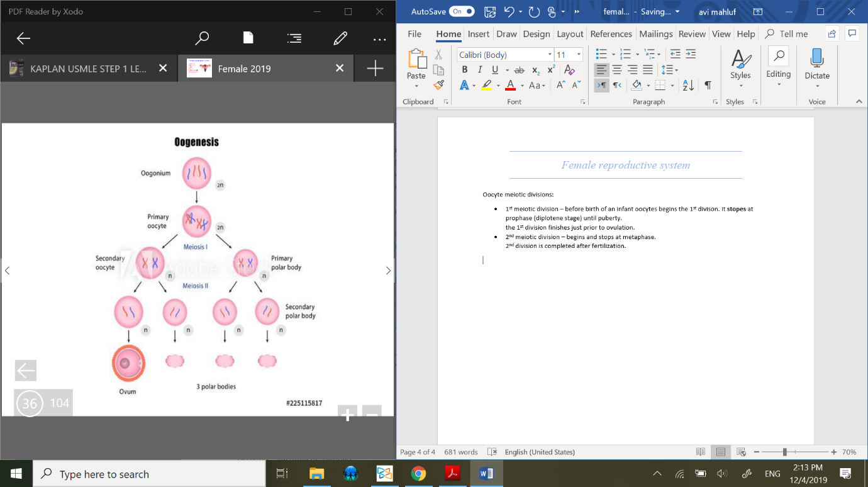Open Xodo's outline list icon
This screenshot has height=487, width=868.
[294, 38]
